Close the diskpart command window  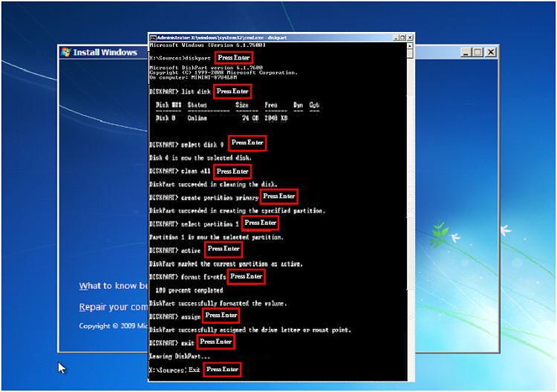tap(409, 38)
